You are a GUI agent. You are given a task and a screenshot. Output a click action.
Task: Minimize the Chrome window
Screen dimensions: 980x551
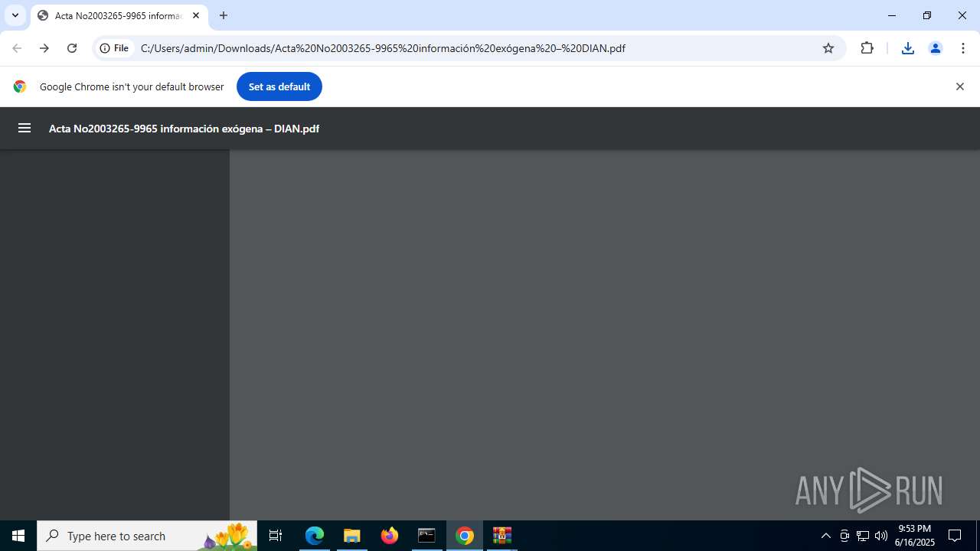[x=892, y=15]
